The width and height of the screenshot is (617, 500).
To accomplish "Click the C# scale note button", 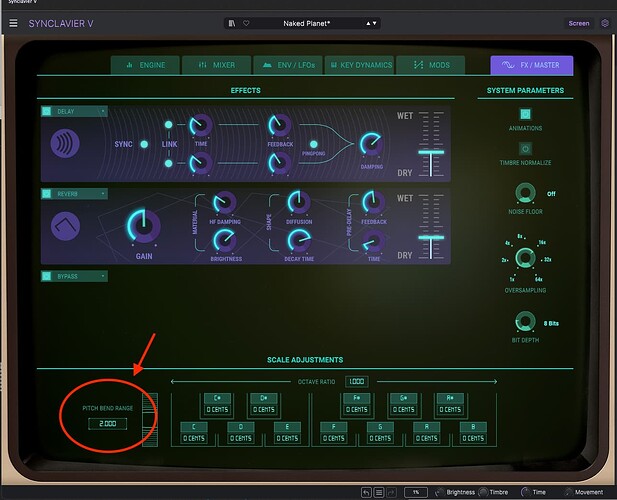I will coord(217,398).
